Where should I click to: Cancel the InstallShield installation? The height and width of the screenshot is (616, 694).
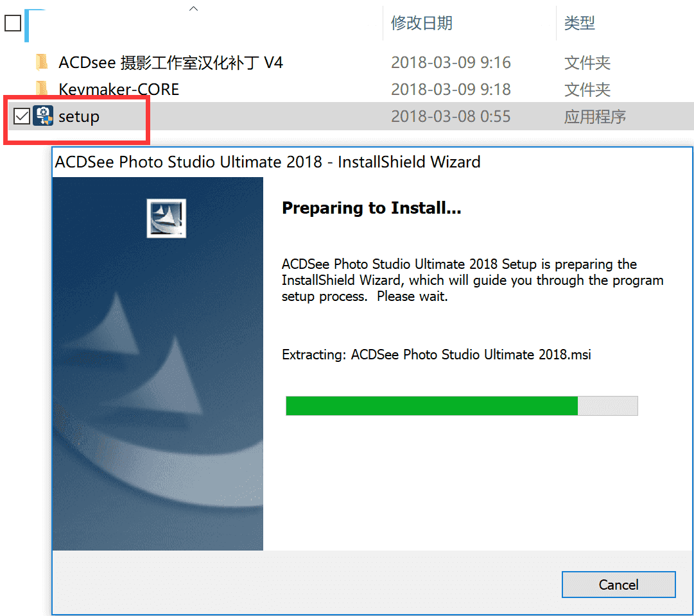click(x=618, y=585)
